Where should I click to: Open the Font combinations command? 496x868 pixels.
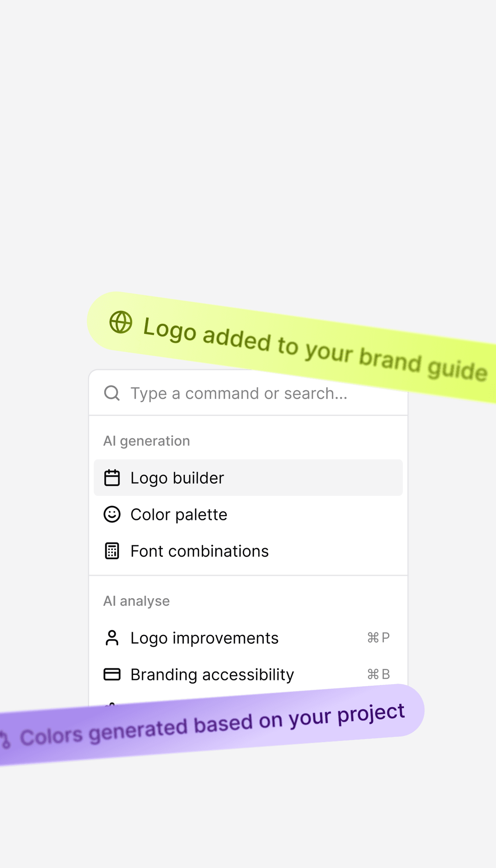pyautogui.click(x=248, y=551)
